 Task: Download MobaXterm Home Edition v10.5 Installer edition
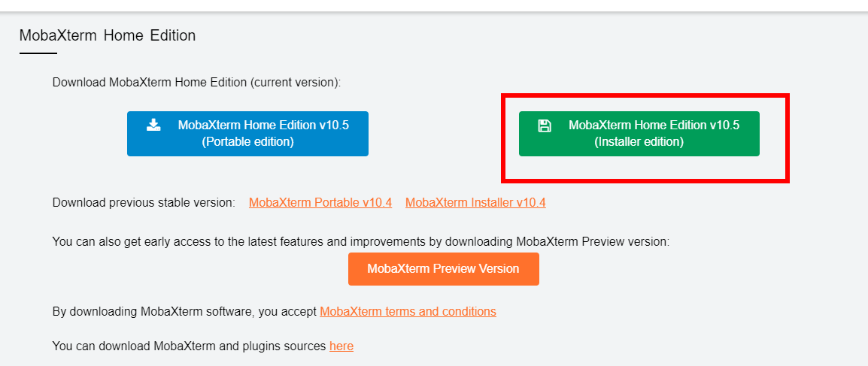click(x=639, y=134)
